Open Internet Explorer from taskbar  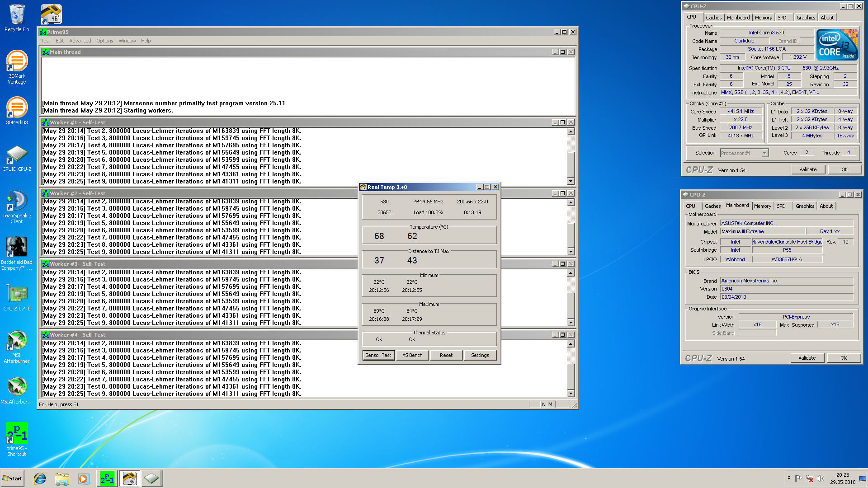click(x=40, y=479)
